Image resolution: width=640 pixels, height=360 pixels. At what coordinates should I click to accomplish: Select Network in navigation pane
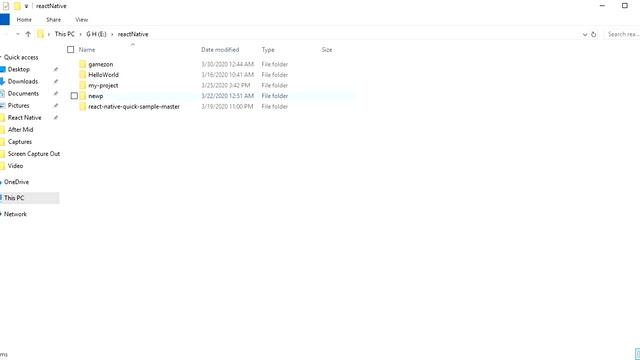point(15,214)
